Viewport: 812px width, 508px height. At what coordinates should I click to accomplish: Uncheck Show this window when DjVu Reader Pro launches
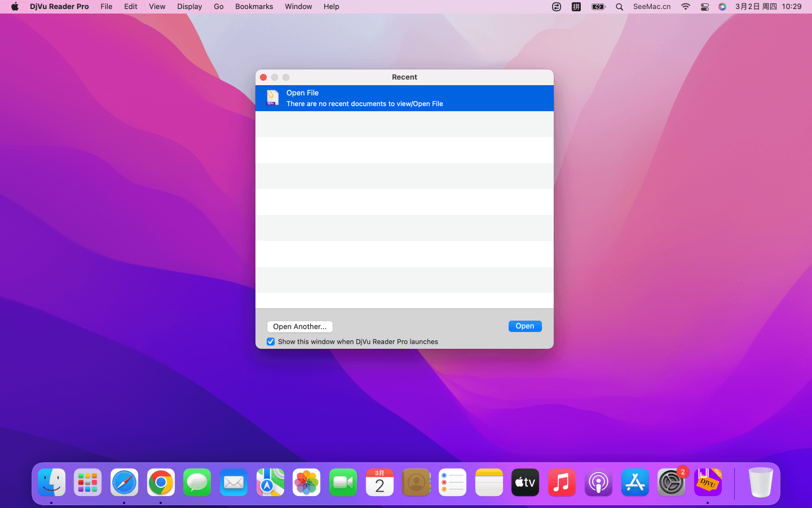(271, 341)
